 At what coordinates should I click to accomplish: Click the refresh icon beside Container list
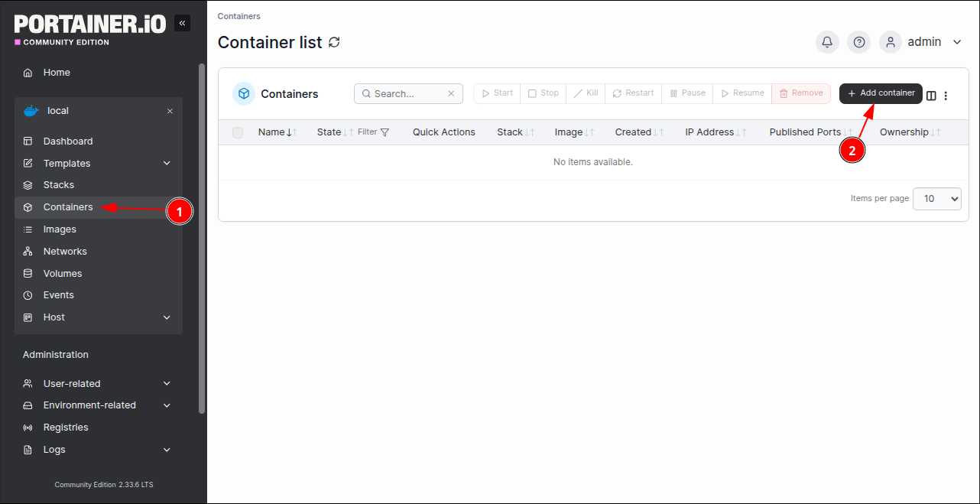[334, 42]
